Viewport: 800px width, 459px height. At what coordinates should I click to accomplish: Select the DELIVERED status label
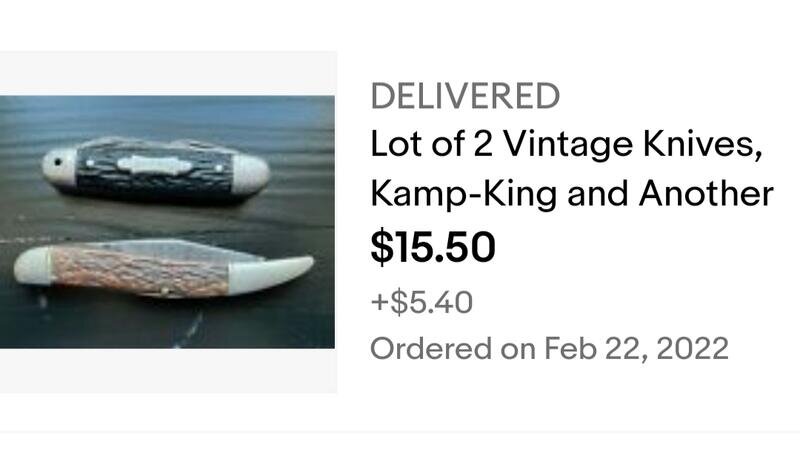(x=465, y=96)
